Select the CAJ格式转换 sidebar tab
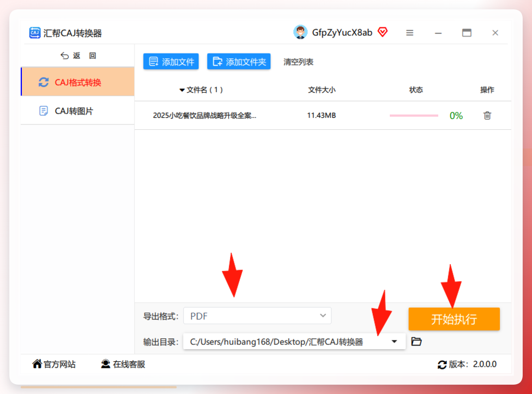Screen dimensions: 532x394 coord(78,82)
